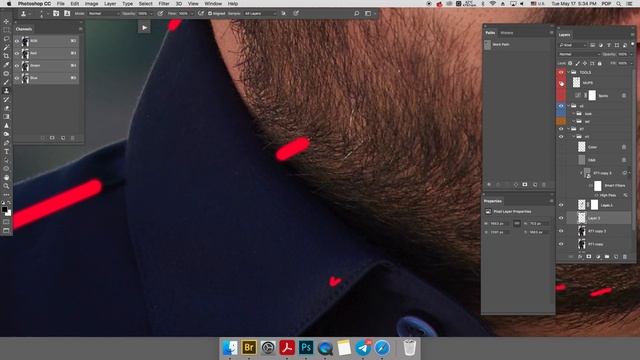Select the Gradient tool
This screenshot has height=360, width=640.
click(x=6, y=117)
